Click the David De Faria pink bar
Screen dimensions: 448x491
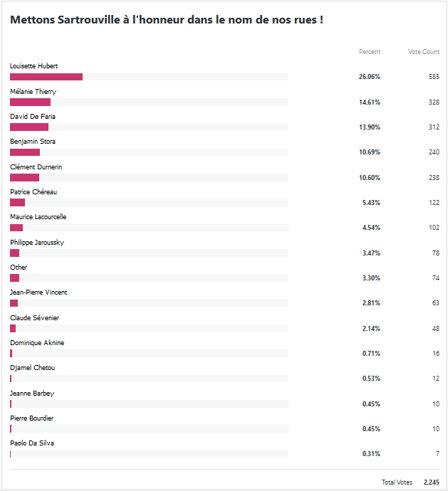29,127
